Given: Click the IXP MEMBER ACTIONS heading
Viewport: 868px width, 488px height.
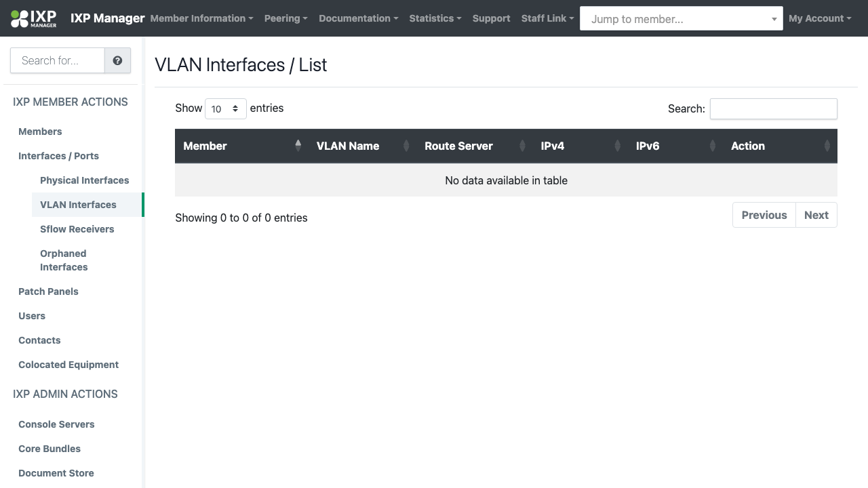Looking at the screenshot, I should (71, 102).
